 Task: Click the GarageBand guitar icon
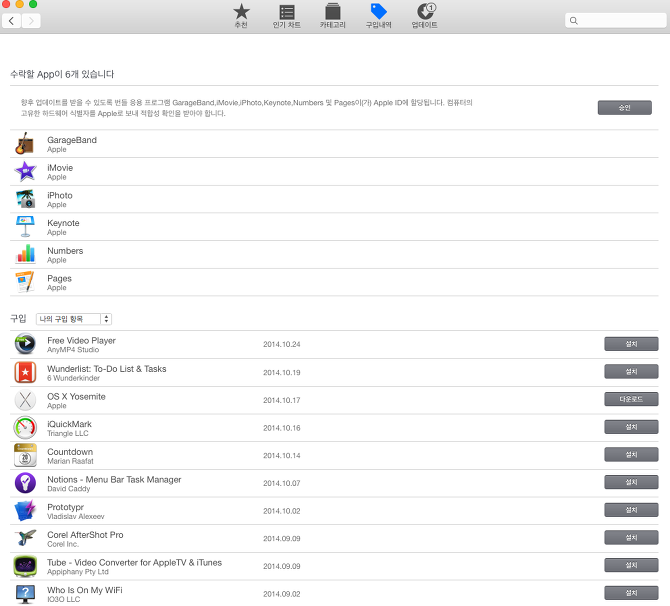point(25,144)
